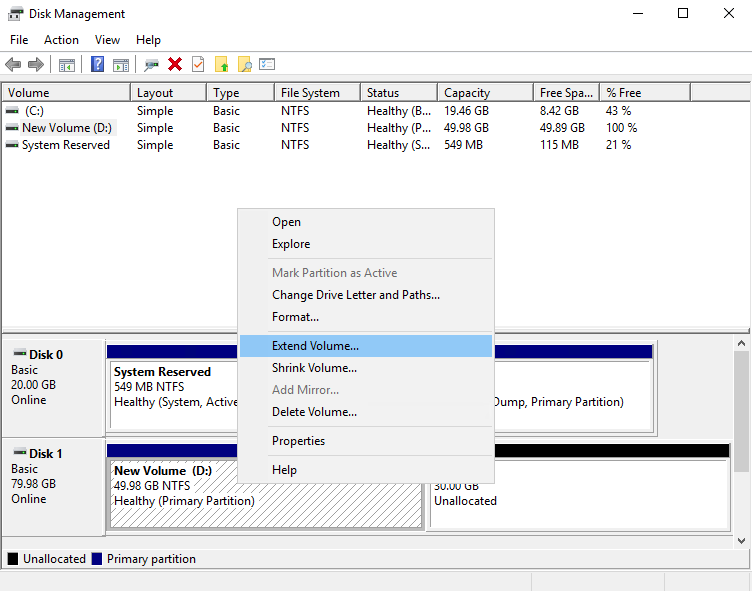Open the File menu
The width and height of the screenshot is (752, 591).
(x=19, y=40)
